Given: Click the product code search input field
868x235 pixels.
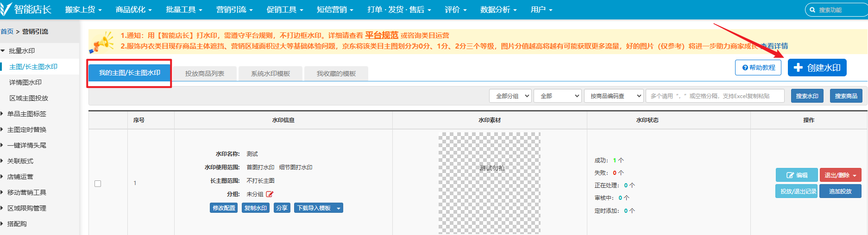Looking at the screenshot, I should pos(715,96).
